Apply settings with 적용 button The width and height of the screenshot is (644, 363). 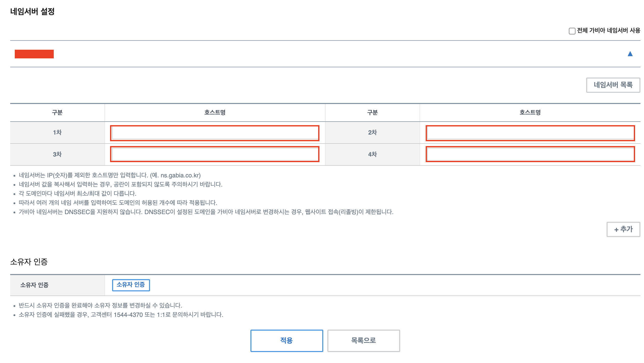[x=287, y=341]
